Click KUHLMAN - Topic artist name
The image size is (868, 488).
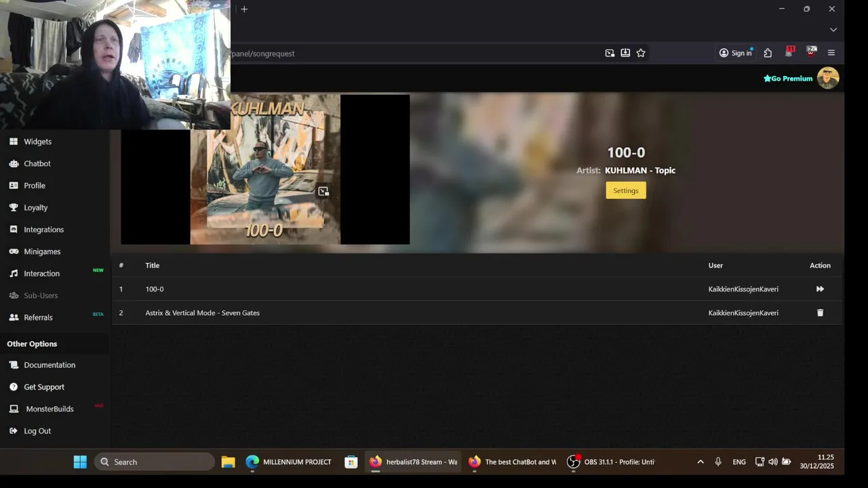click(x=640, y=171)
